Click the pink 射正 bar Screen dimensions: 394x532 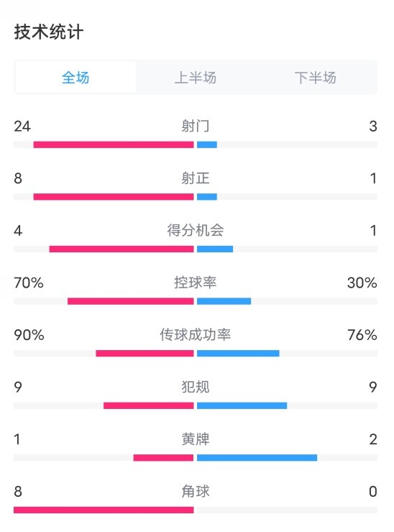tap(114, 197)
